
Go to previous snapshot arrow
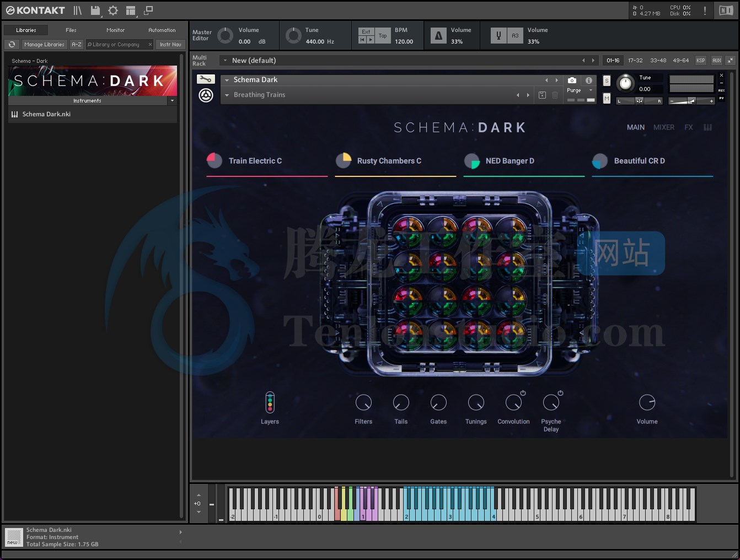pyautogui.click(x=517, y=95)
